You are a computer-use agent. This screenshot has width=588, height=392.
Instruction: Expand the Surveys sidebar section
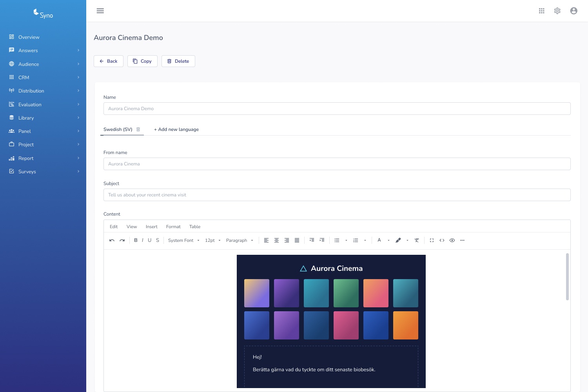[x=43, y=172]
